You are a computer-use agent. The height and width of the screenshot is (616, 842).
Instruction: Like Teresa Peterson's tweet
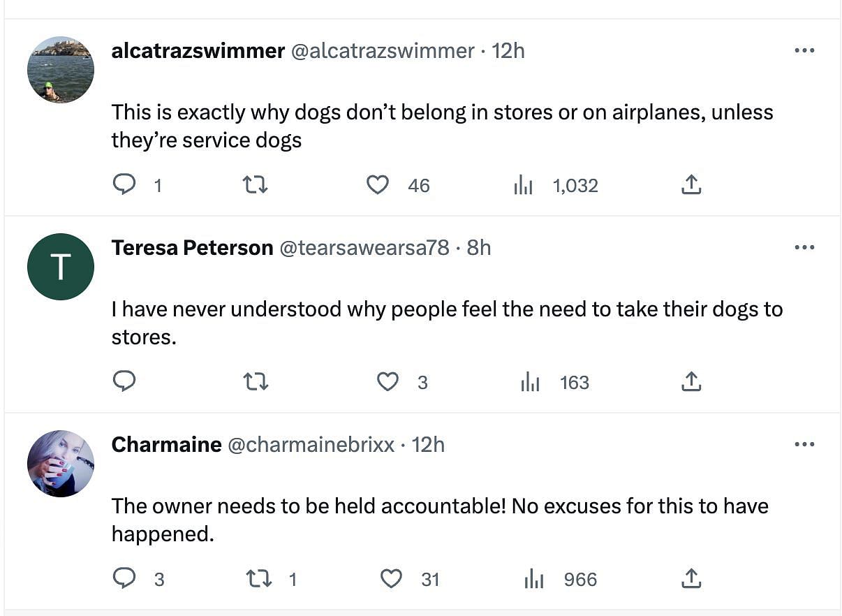click(x=387, y=382)
